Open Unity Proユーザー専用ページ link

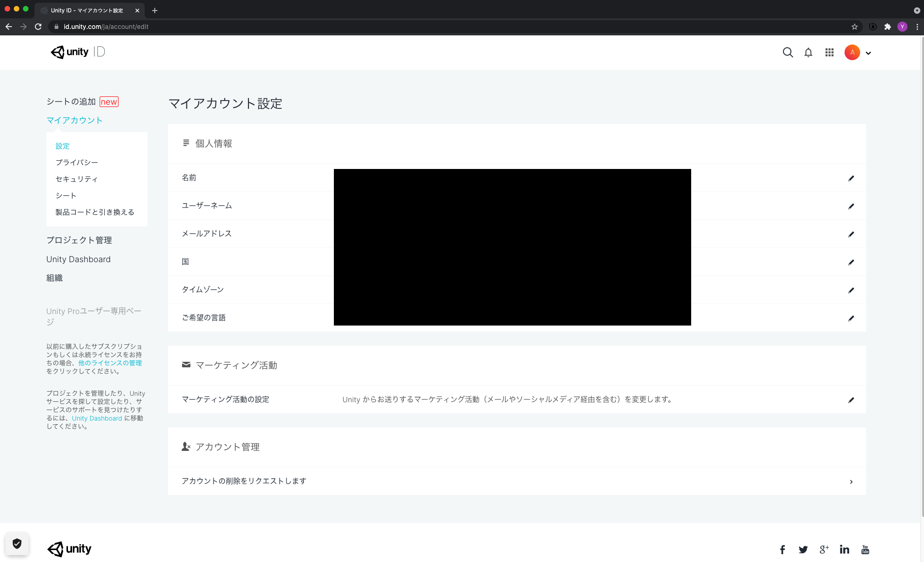click(x=94, y=316)
